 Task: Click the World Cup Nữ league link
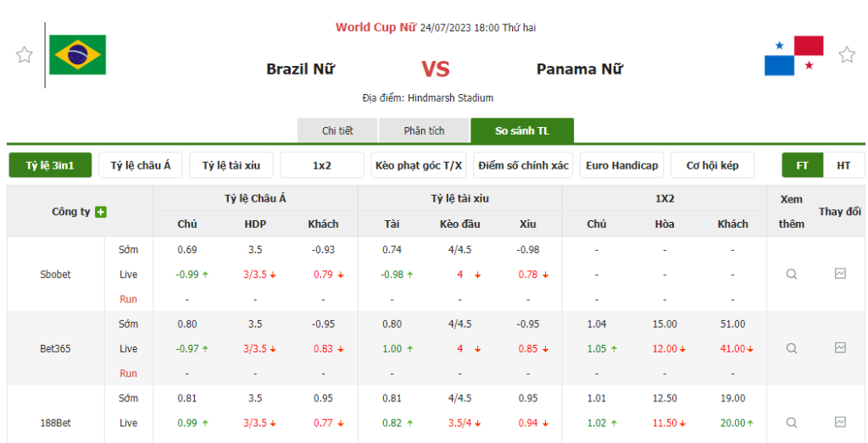pos(376,27)
